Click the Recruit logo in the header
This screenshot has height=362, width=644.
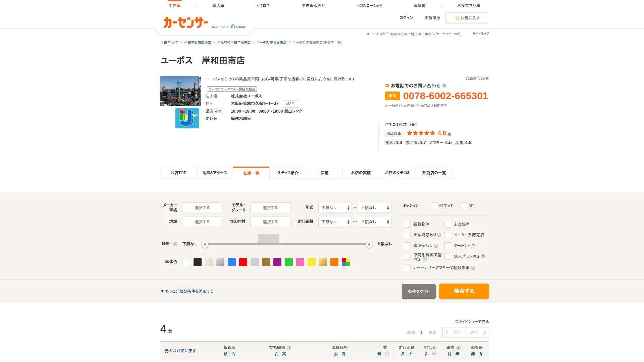pyautogui.click(x=238, y=26)
